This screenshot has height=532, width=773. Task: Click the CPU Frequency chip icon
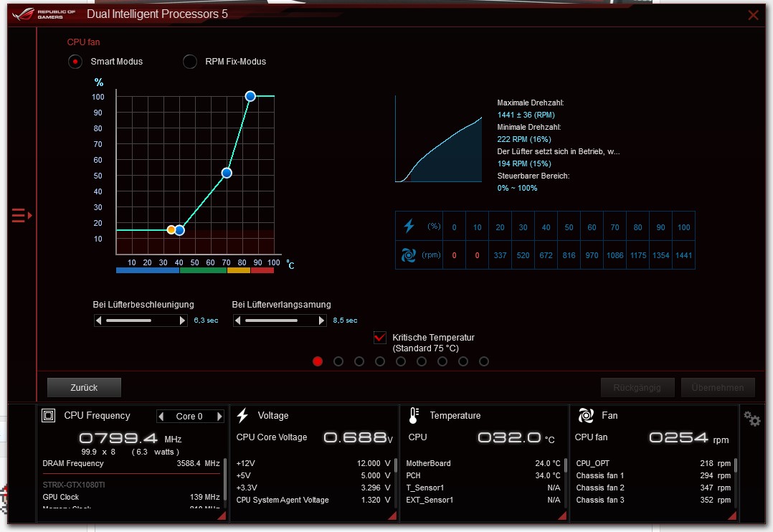pos(48,416)
